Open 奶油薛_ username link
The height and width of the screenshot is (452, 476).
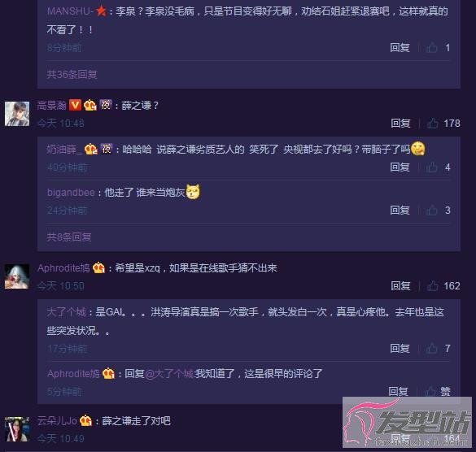click(x=64, y=150)
